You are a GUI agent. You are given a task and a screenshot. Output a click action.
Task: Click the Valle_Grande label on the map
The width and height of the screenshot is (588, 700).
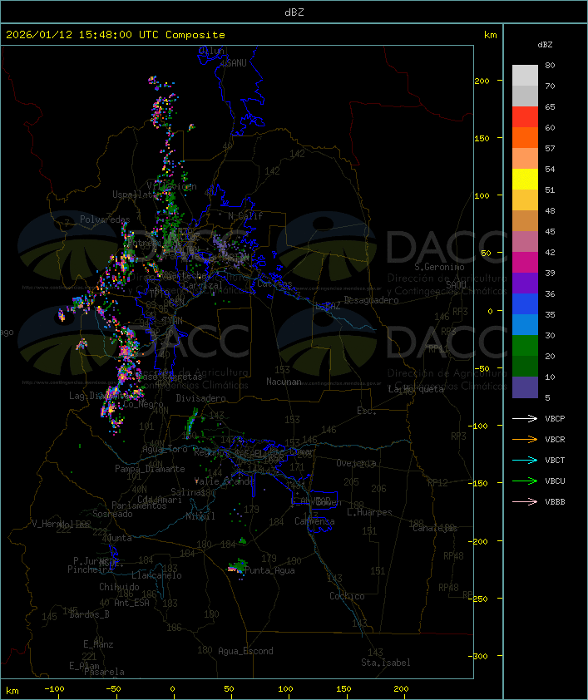(x=227, y=481)
